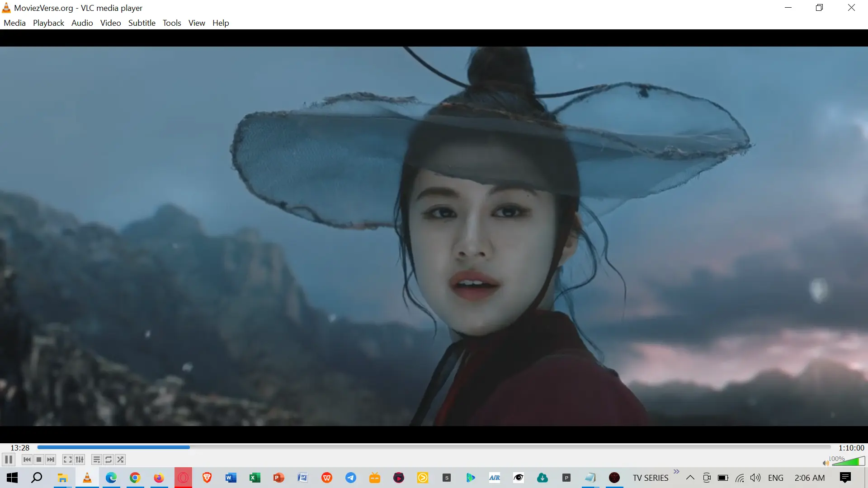This screenshot has height=488, width=868.
Task: Show hidden system tray icons
Action: [x=690, y=478]
